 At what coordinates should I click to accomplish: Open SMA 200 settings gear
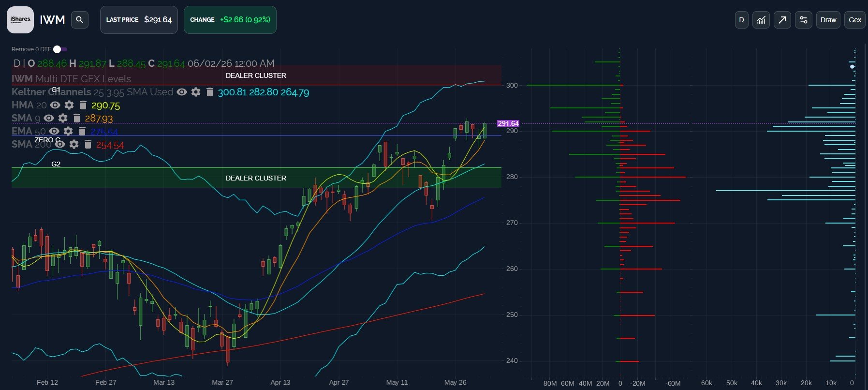[x=74, y=144]
